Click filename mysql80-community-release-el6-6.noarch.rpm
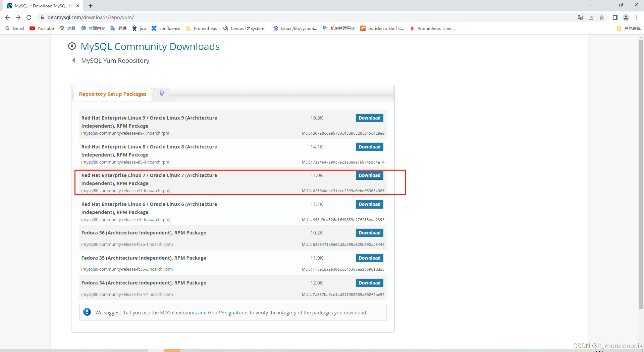Viewport: 644px width, 352px height. (126, 220)
